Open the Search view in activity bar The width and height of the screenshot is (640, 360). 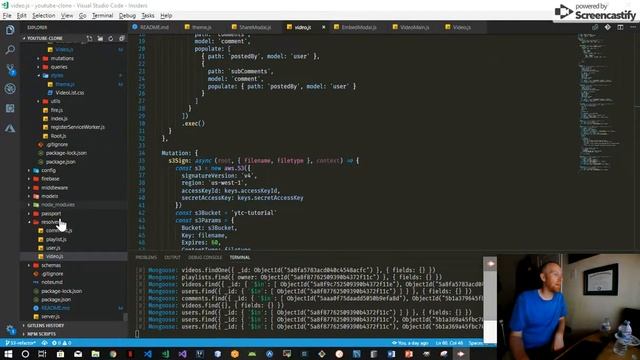tap(10, 50)
